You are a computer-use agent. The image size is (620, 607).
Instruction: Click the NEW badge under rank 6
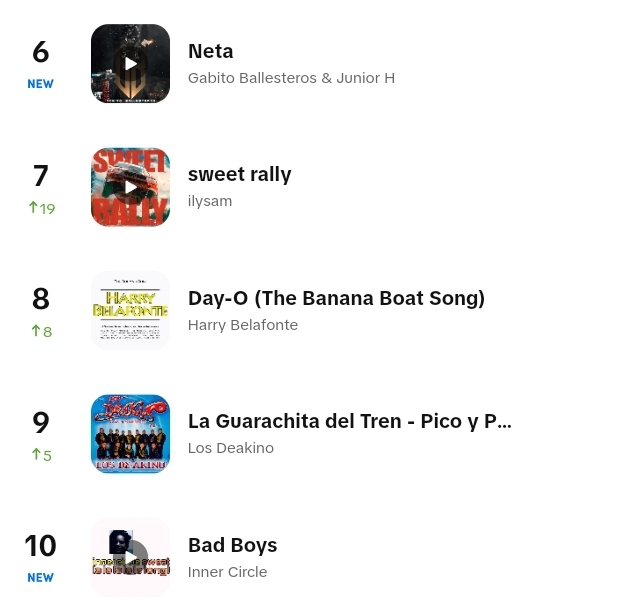(40, 84)
